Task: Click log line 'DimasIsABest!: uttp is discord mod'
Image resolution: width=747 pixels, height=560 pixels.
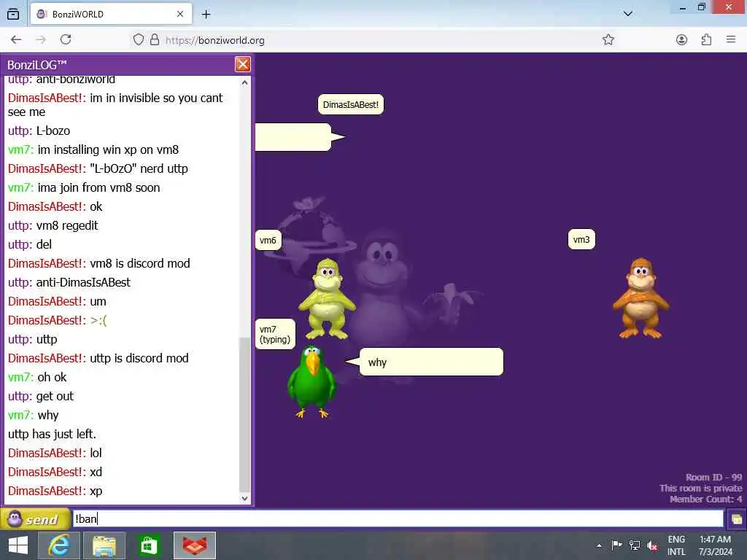Action: [x=98, y=358]
